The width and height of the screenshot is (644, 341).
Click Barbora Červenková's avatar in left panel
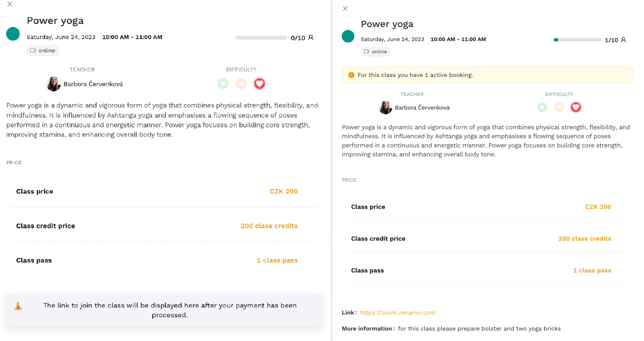click(53, 83)
